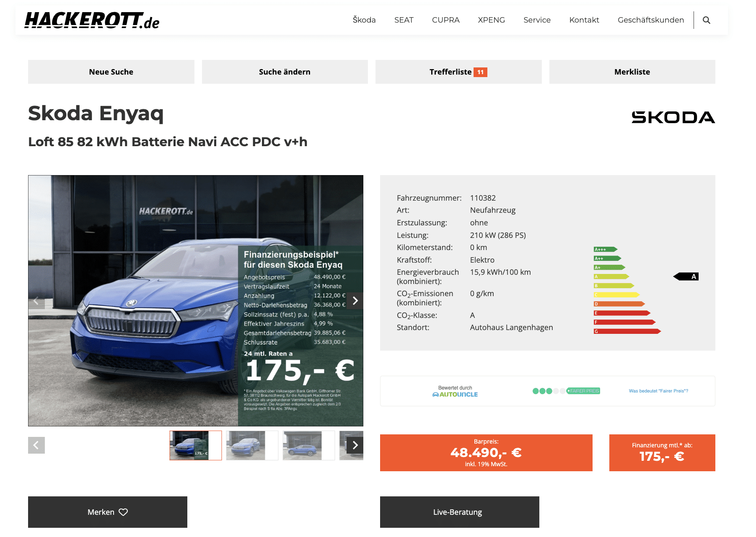The height and width of the screenshot is (537, 756).
Task: Start Live-Beratung
Action: 460,512
